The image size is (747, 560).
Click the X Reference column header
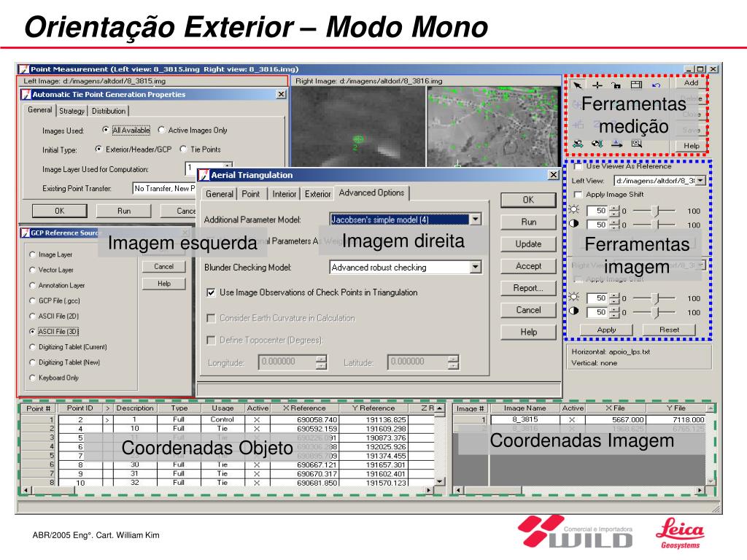(x=304, y=408)
